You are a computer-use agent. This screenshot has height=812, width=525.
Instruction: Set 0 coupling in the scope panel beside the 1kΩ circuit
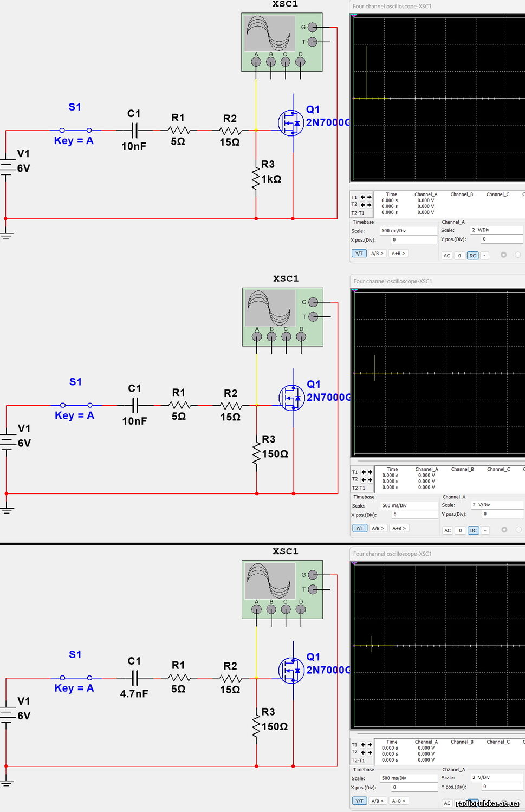click(459, 256)
